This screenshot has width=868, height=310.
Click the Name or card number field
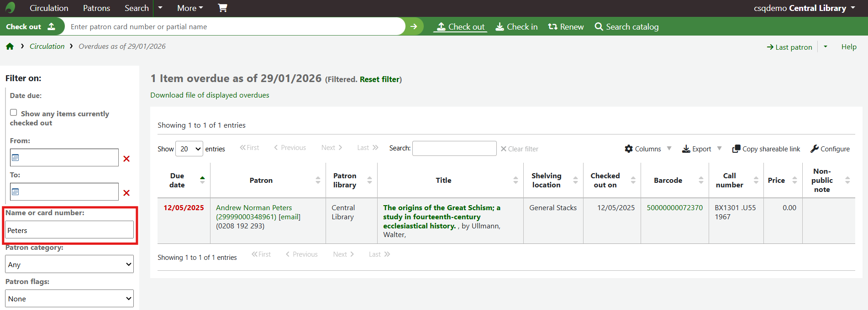click(x=69, y=230)
